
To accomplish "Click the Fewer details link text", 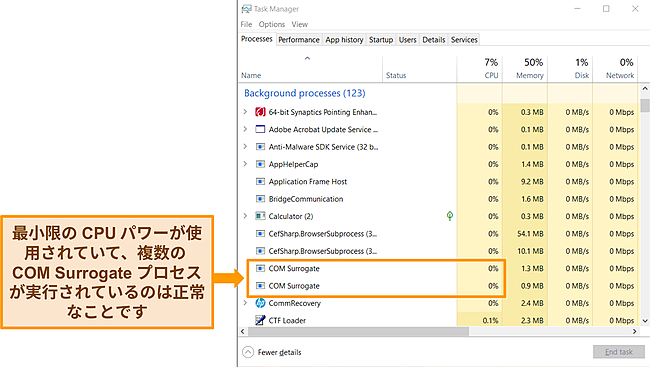I will (x=279, y=352).
